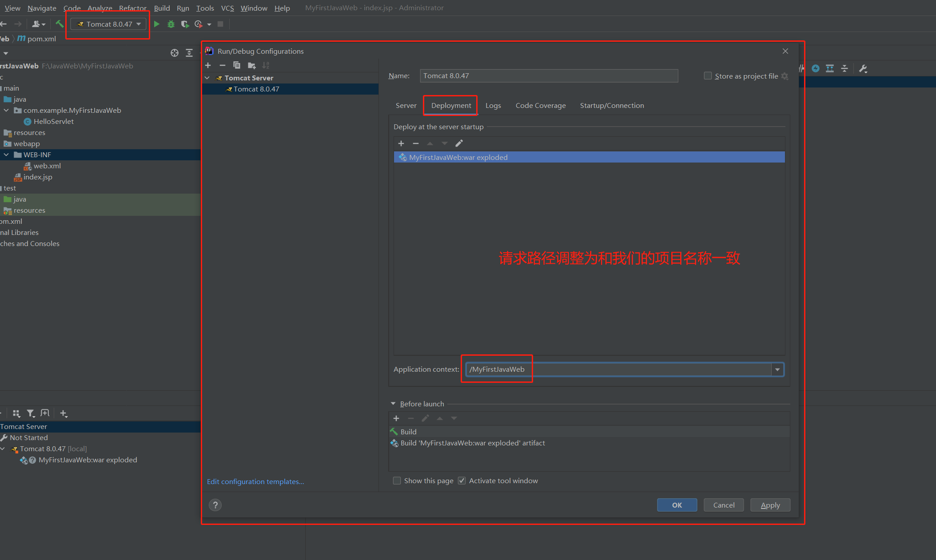This screenshot has height=560, width=936.
Task: Click the wrench settings icon at right
Action: 863,68
